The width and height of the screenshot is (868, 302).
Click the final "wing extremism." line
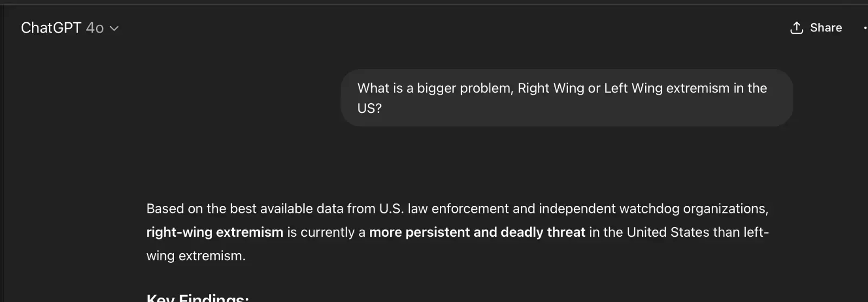point(196,255)
